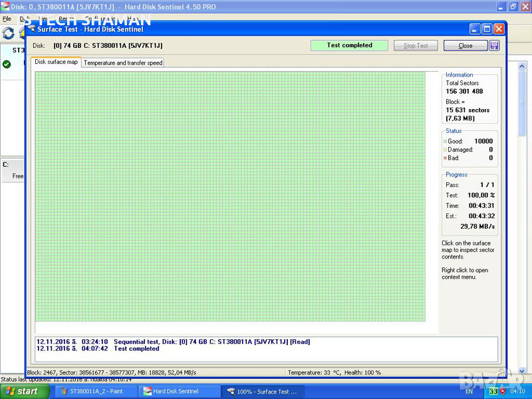Screen dimensions: 532x399
Task: Click the temperature 33 tray icon
Action: click(493, 392)
